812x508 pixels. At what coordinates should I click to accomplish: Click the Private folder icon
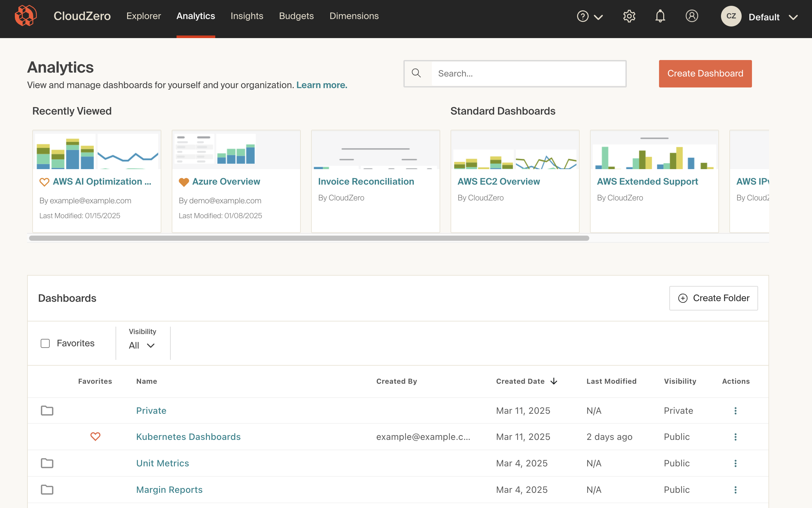47,410
